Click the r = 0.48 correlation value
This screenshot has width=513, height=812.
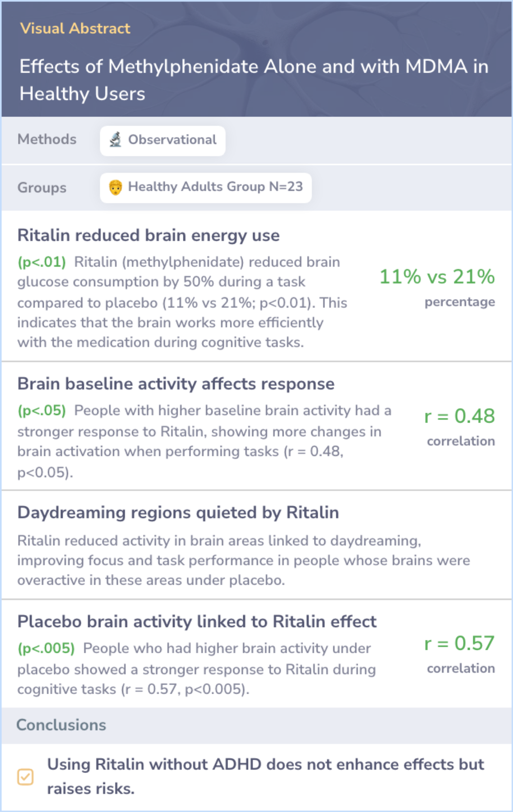460,416
